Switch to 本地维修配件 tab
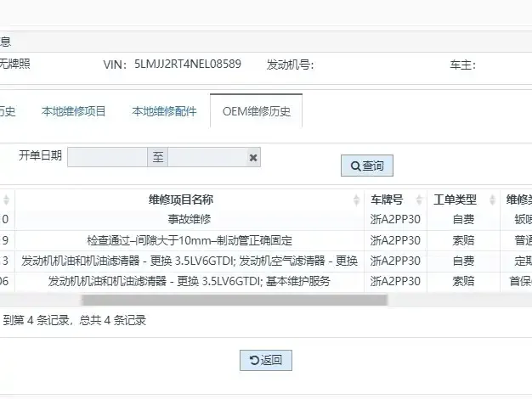Viewport: 532px width, 399px height. (164, 111)
